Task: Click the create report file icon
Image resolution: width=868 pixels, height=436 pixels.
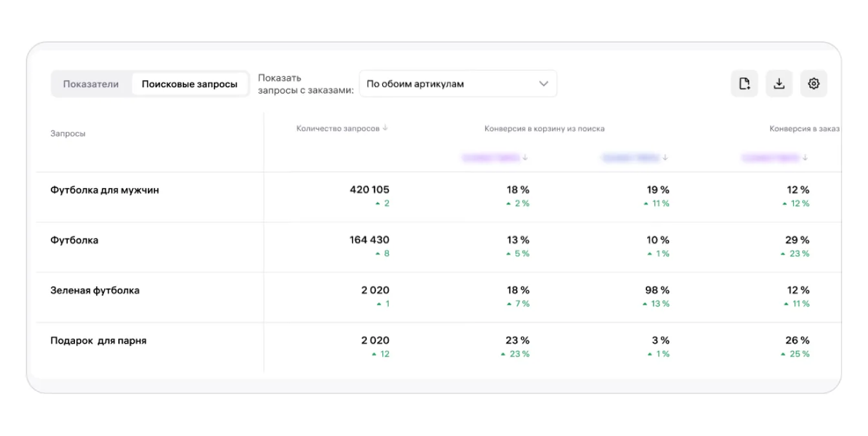Action: [745, 84]
